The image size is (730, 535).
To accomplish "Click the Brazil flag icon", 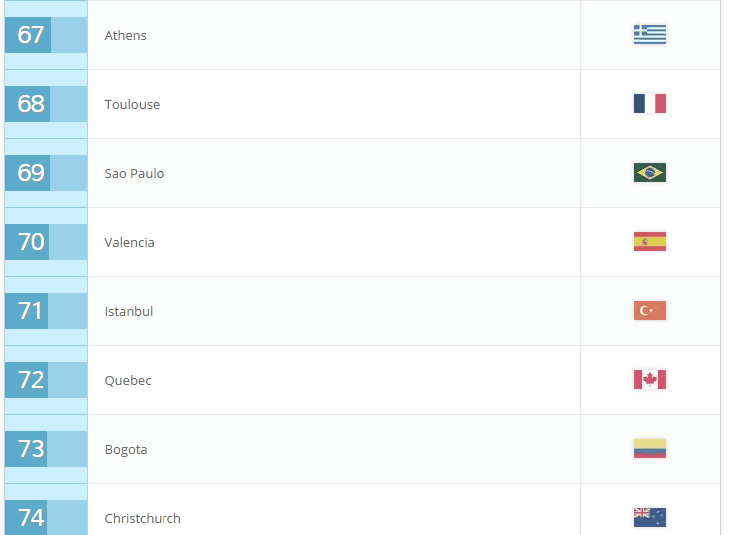I will point(649,172).
